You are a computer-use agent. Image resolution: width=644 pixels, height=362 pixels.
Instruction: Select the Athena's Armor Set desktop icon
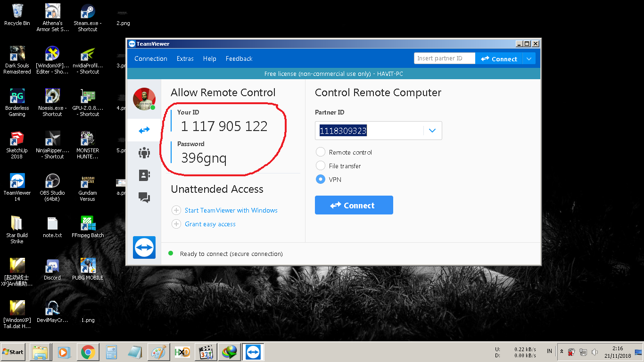coord(52,18)
